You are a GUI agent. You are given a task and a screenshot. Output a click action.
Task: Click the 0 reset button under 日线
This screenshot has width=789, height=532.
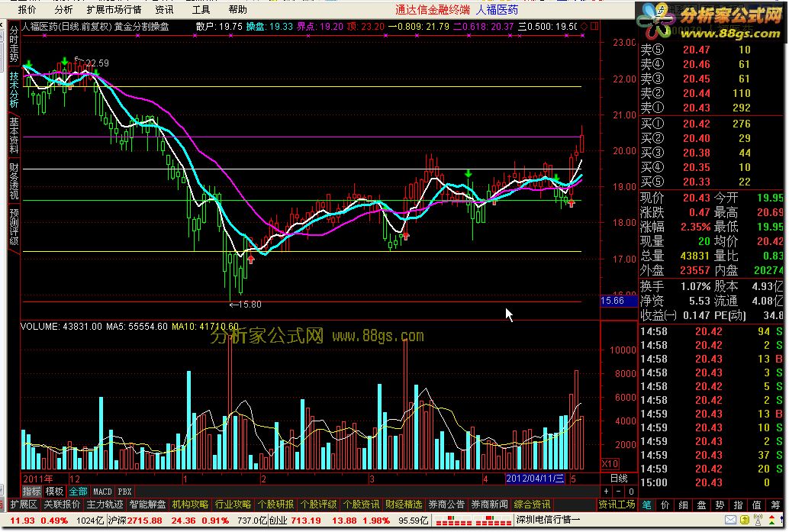tap(631, 492)
